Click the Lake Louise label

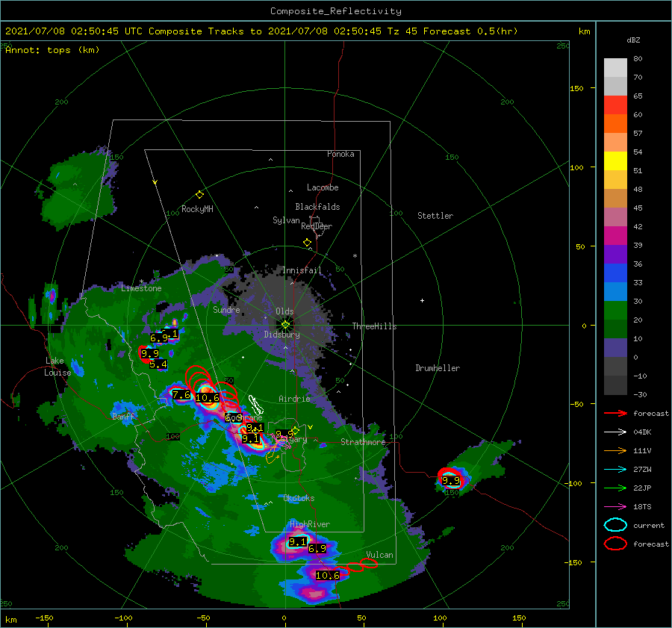[57, 367]
